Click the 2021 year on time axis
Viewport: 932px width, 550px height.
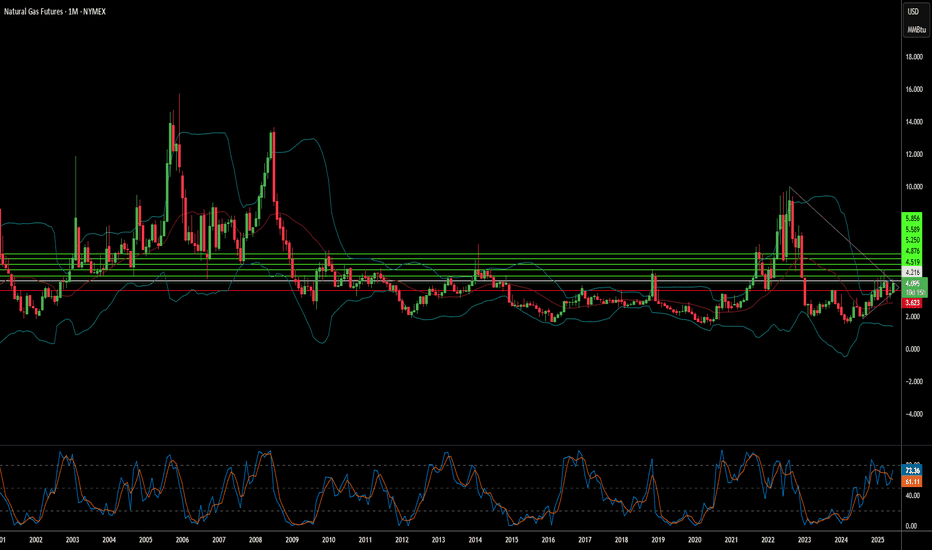coord(731,540)
